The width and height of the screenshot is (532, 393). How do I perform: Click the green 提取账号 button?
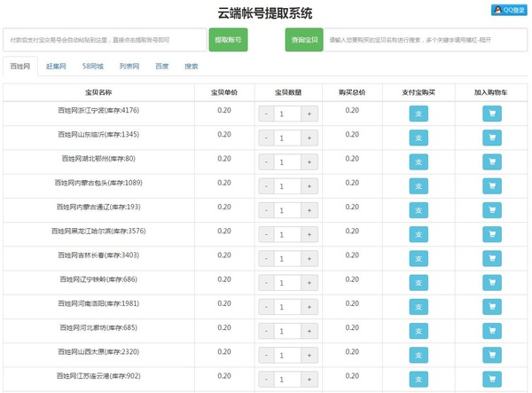coord(228,40)
